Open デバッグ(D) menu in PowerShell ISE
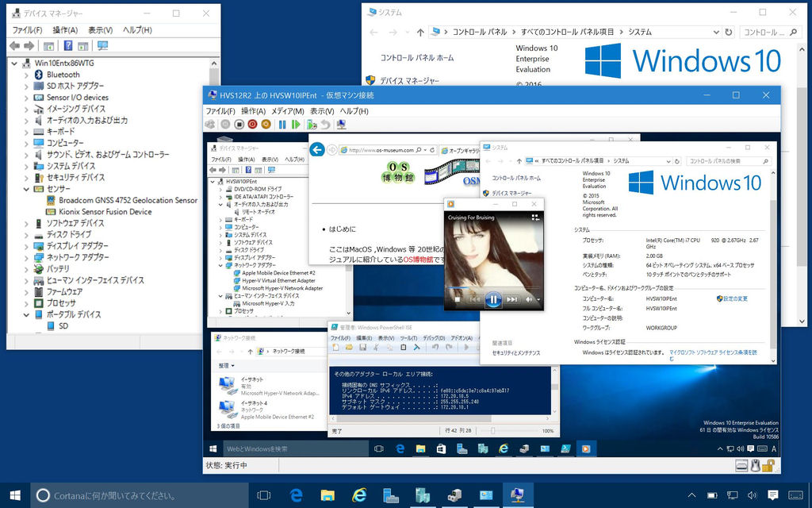This screenshot has width=812, height=508. pos(434,338)
